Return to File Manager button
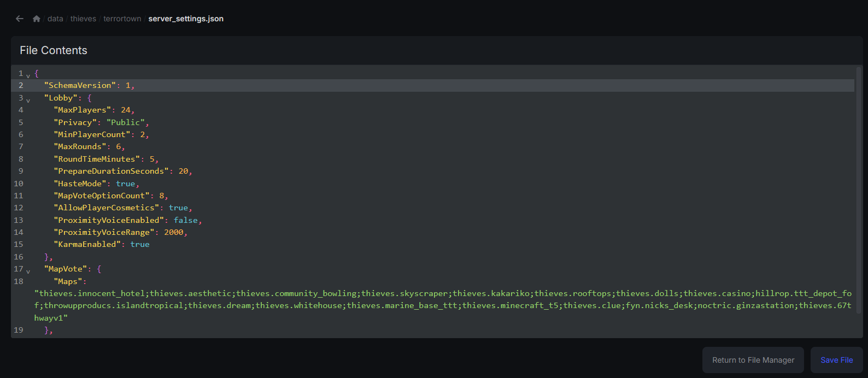868x378 pixels. (x=753, y=360)
